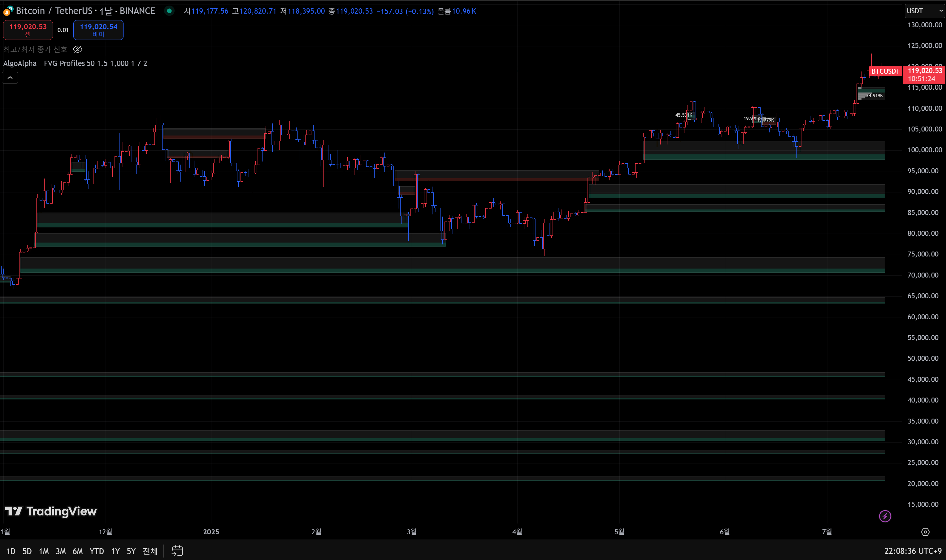Click the blue 바이 buy button
946x560 pixels.
(x=98, y=30)
